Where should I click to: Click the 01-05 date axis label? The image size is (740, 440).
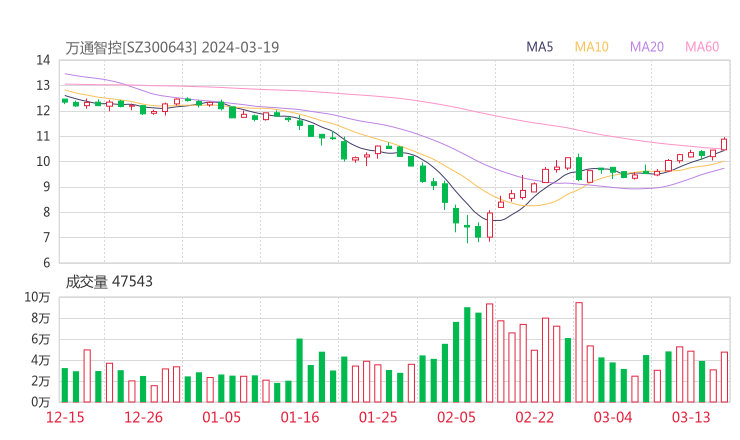point(221,417)
